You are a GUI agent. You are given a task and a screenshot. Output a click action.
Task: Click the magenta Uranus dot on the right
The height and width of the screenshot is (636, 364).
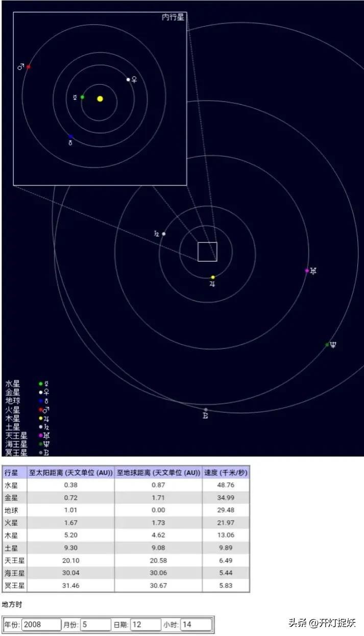click(x=307, y=271)
